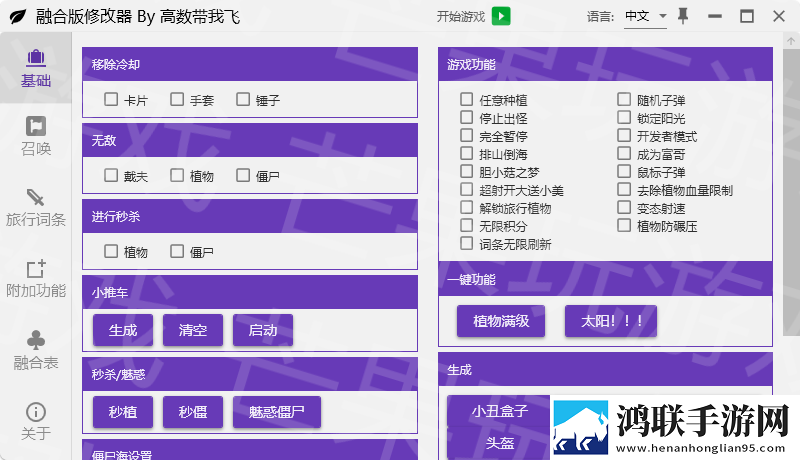Check 变态射速 option

pyautogui.click(x=624, y=207)
